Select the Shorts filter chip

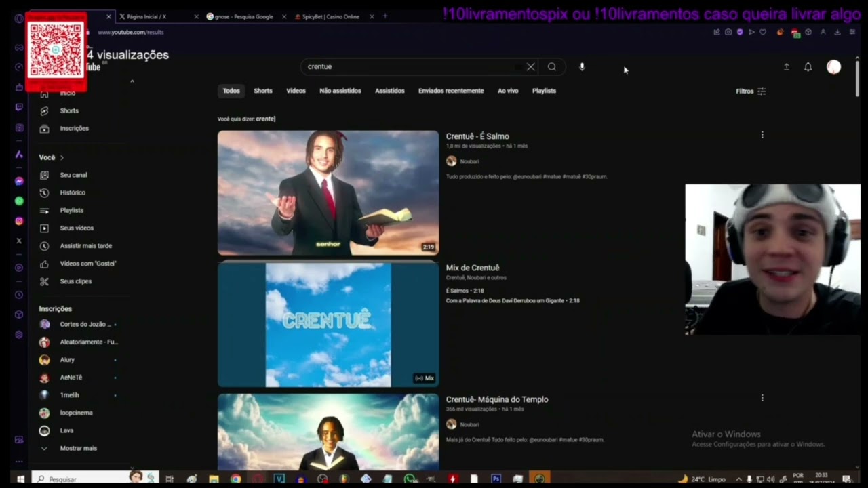click(263, 91)
